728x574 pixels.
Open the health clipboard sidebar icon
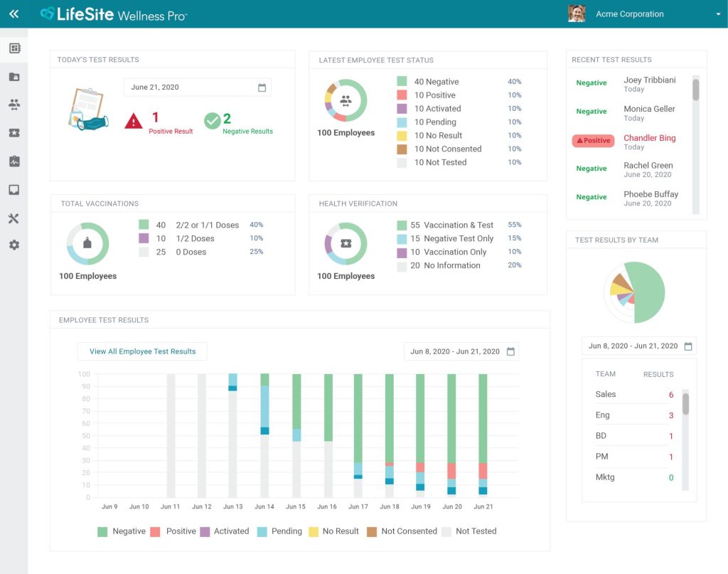point(14,161)
